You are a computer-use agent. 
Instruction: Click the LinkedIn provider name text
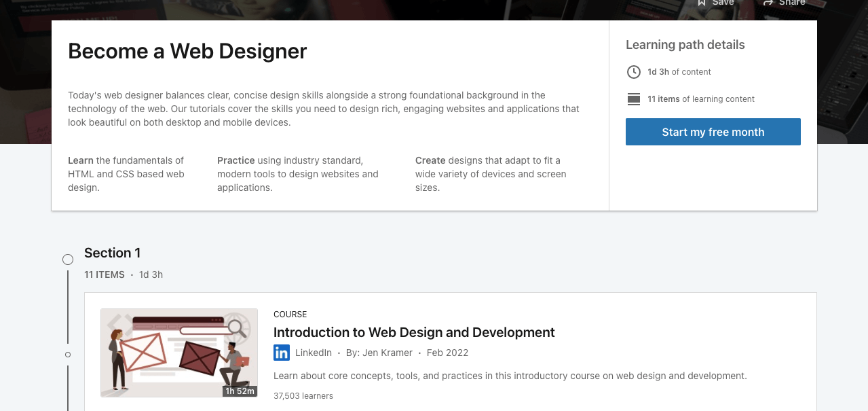[x=314, y=353]
